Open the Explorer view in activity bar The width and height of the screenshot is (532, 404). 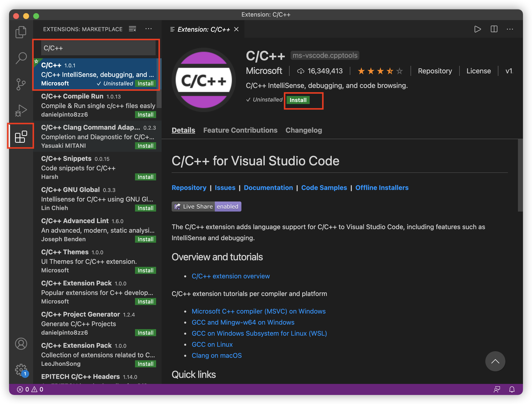click(x=21, y=32)
